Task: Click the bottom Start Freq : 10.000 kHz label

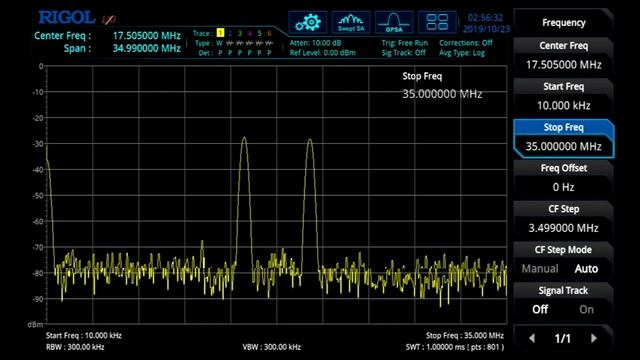Action: [84, 336]
